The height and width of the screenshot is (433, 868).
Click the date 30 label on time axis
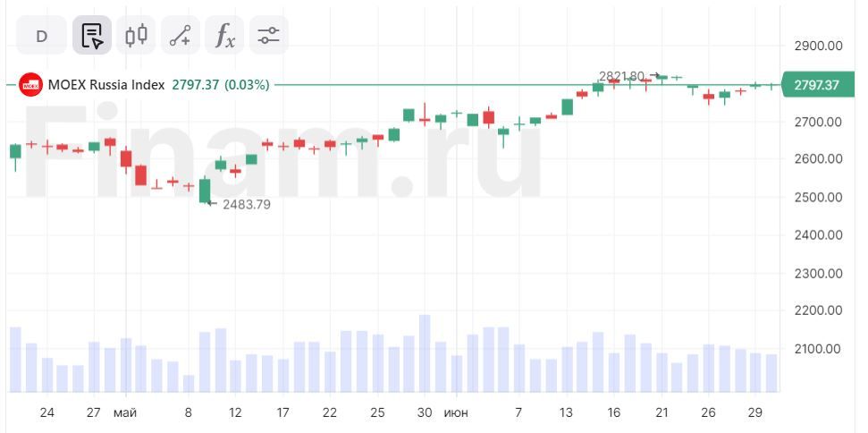coord(425,412)
